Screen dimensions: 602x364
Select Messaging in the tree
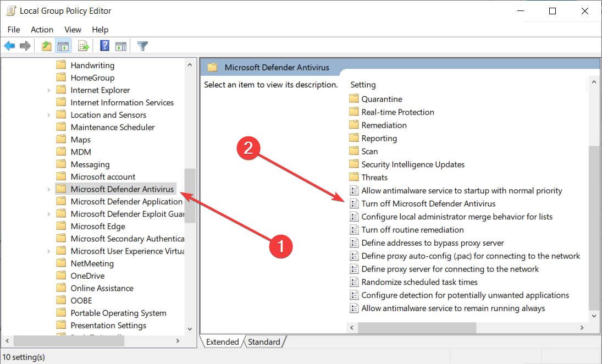pos(90,164)
